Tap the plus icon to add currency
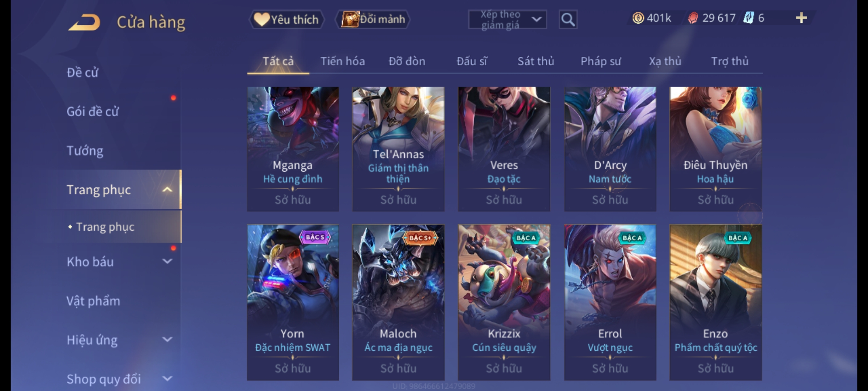Screen dimensions: 868x391 (801, 18)
